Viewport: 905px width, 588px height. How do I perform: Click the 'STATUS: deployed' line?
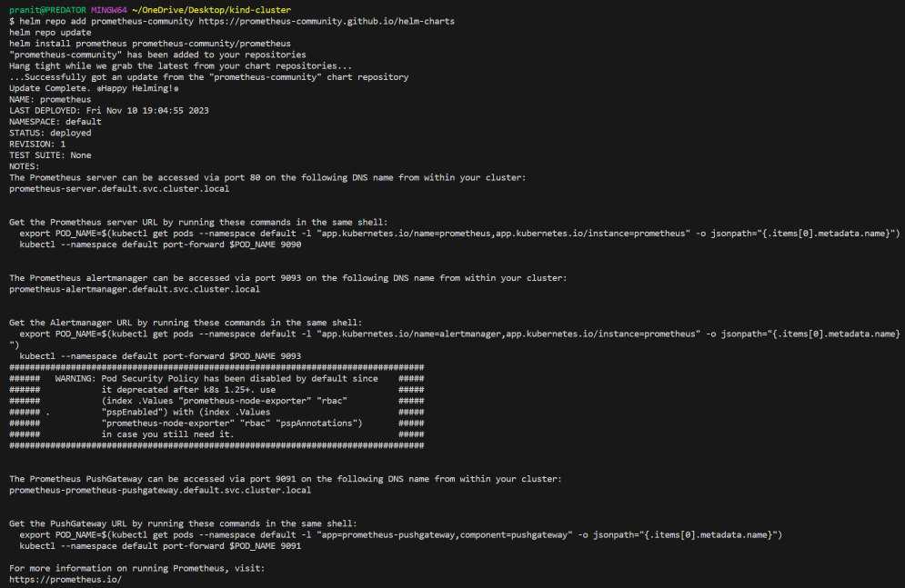pos(50,133)
